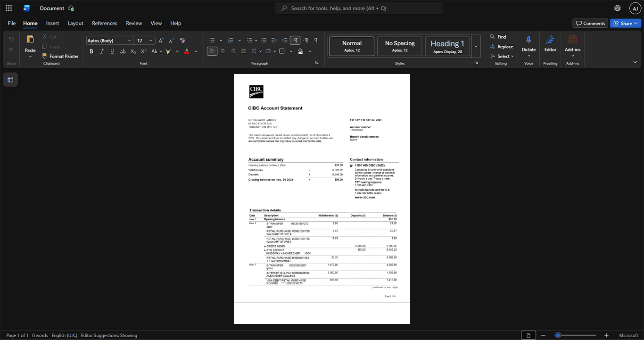Open the font size dropdown
This screenshot has height=340, width=644.
pos(151,41)
